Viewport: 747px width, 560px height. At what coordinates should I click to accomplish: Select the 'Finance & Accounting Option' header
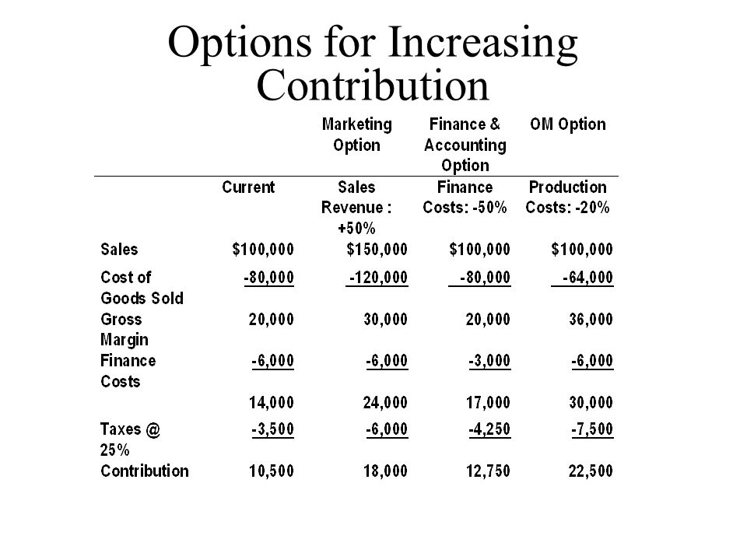tap(465, 145)
